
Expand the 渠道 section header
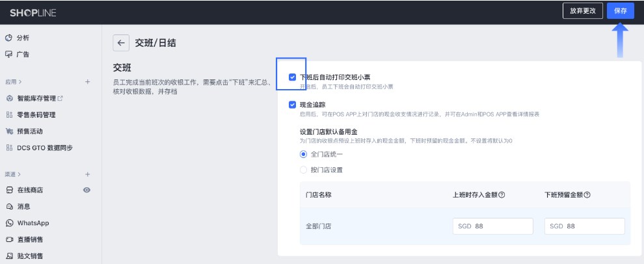[13, 174]
